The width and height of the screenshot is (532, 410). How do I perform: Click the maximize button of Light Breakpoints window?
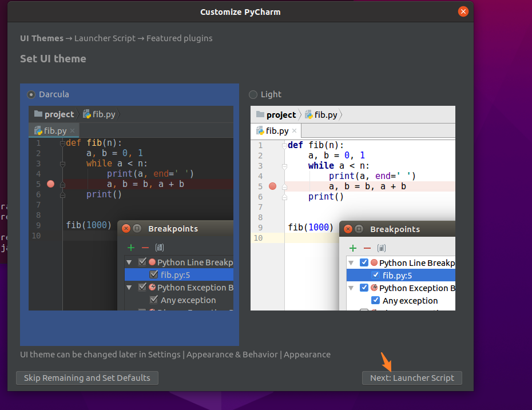pyautogui.click(x=359, y=229)
